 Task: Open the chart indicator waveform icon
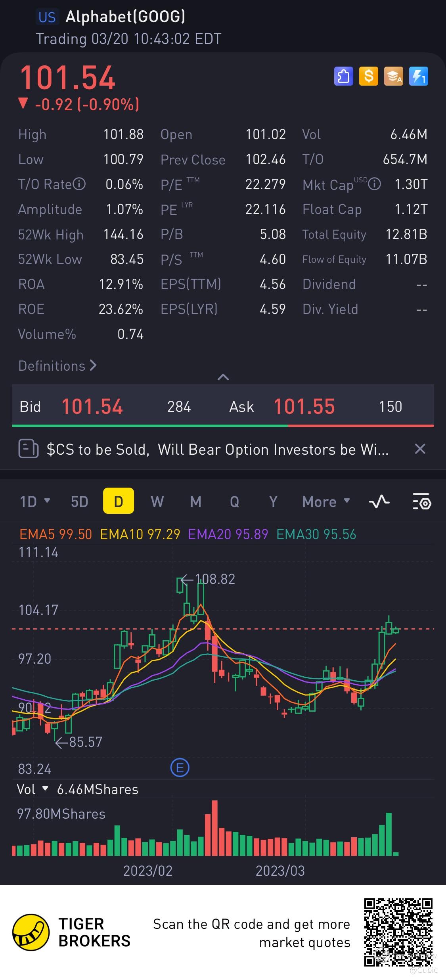pos(379,502)
